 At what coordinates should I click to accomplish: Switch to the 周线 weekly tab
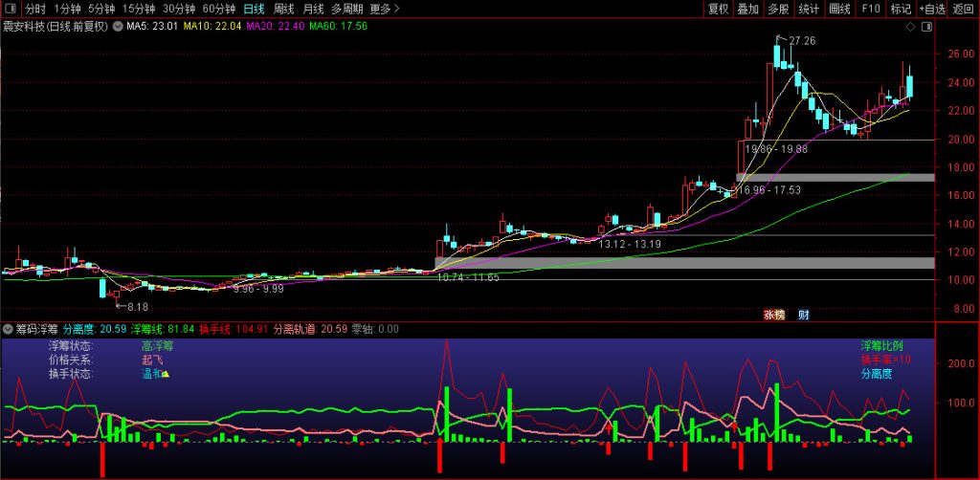coord(284,9)
